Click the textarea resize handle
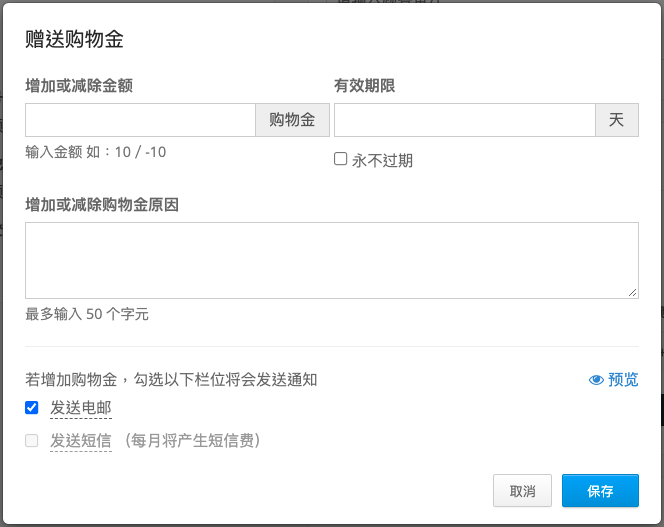The image size is (664, 527). click(x=633, y=293)
